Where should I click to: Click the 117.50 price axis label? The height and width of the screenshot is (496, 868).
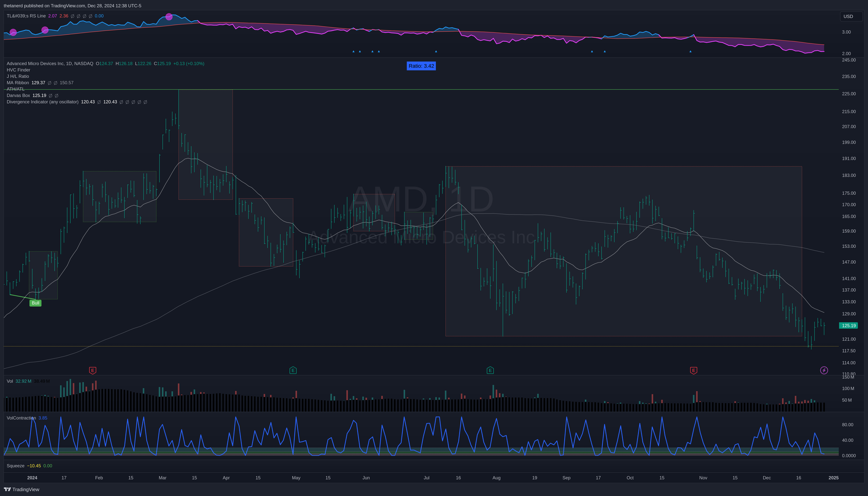point(849,351)
